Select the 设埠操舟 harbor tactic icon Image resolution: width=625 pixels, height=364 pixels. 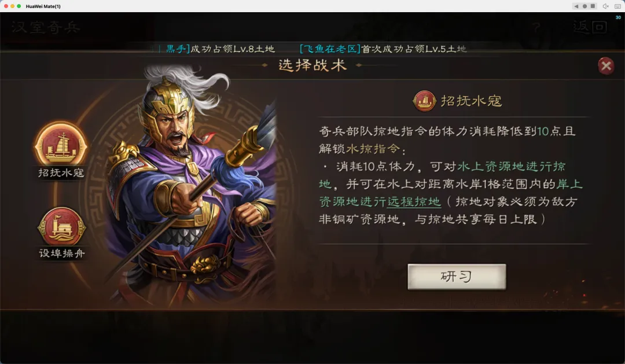tap(61, 227)
